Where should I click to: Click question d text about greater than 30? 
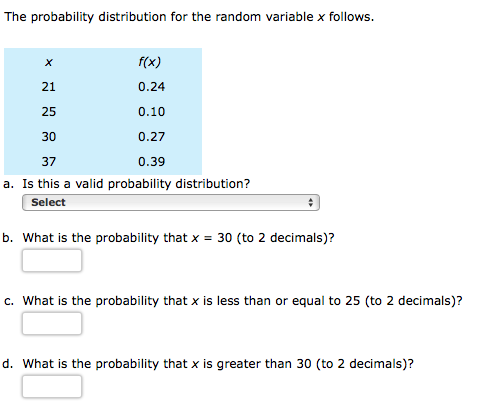tap(218, 364)
